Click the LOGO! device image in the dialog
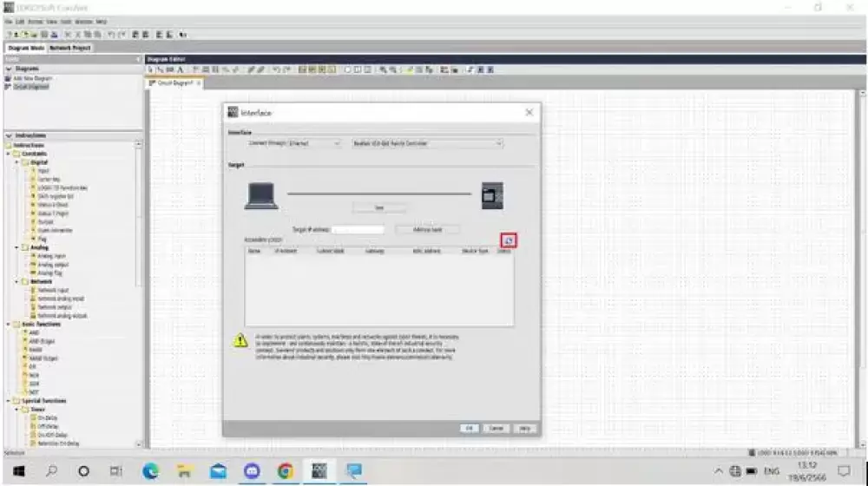Viewport: 868px width, 486px height. pyautogui.click(x=492, y=195)
